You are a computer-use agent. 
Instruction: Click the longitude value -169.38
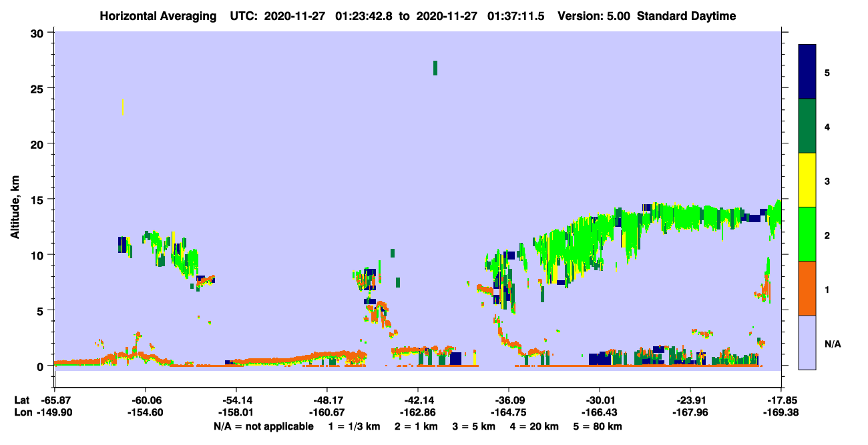[x=781, y=413]
